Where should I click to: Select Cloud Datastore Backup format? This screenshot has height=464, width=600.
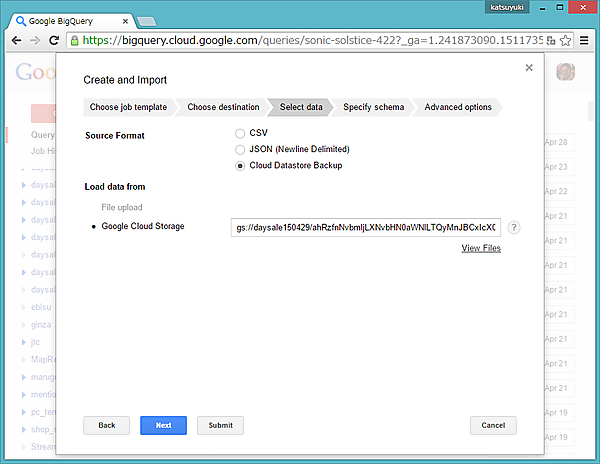pyautogui.click(x=240, y=166)
